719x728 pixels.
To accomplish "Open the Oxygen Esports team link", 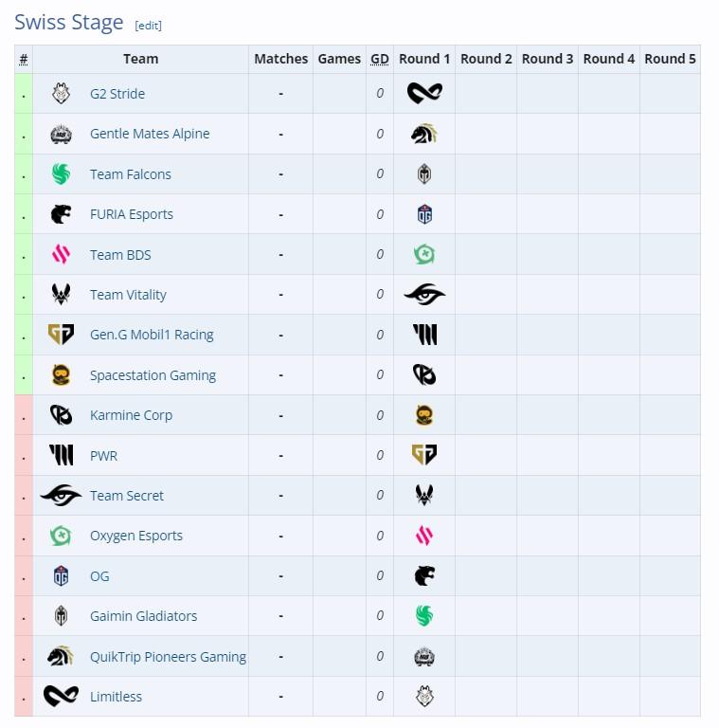I will click(x=136, y=536).
